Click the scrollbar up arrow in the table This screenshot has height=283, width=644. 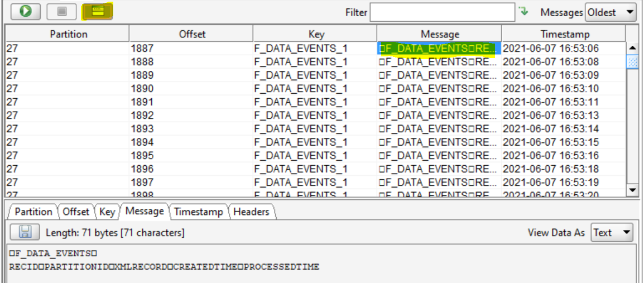632,48
